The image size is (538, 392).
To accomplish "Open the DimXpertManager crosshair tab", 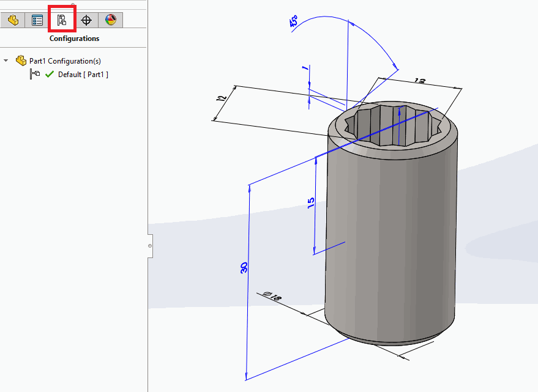I will point(86,20).
